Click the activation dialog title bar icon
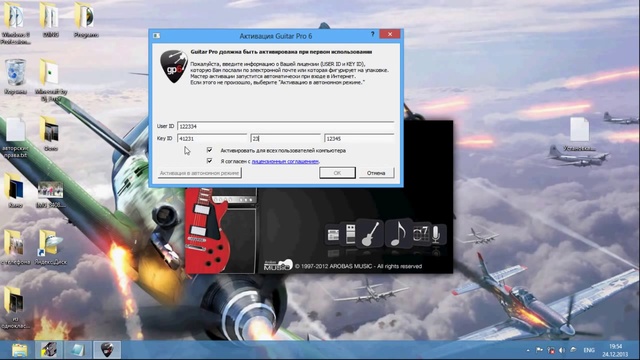 tap(156, 36)
